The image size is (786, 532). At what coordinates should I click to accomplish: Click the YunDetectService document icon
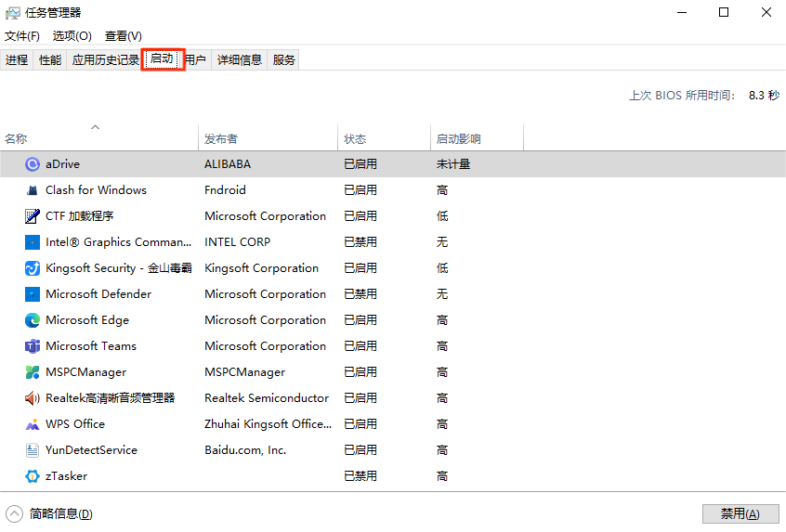click(x=33, y=450)
